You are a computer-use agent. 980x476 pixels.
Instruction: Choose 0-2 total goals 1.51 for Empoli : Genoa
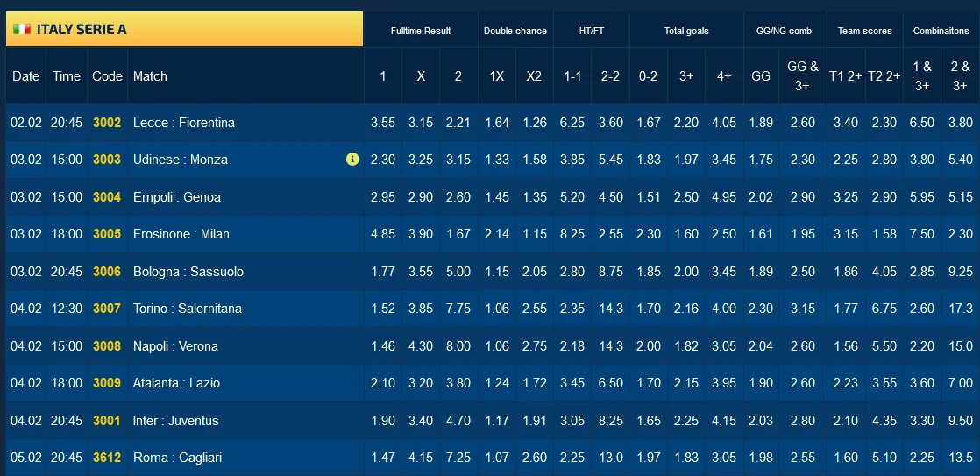pos(648,197)
